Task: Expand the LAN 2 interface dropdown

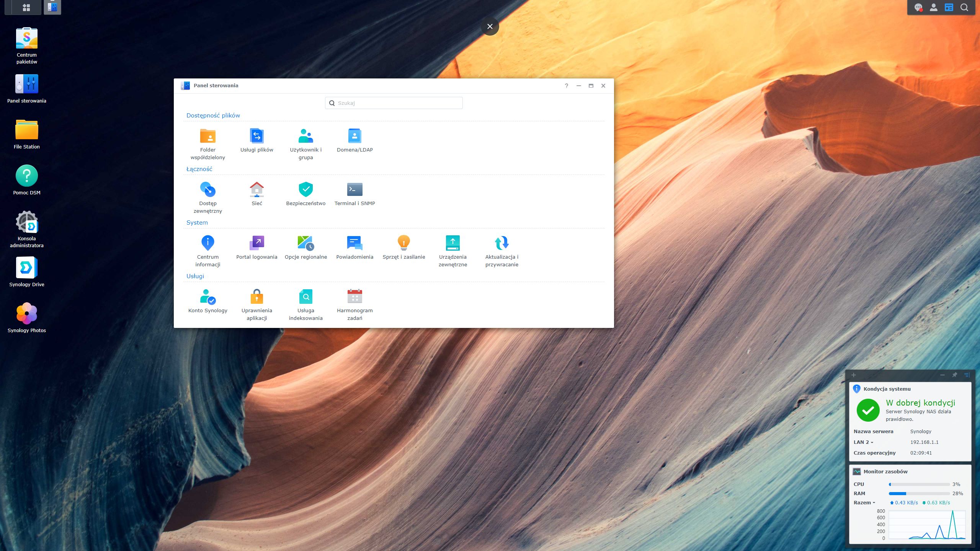Action: pyautogui.click(x=864, y=442)
